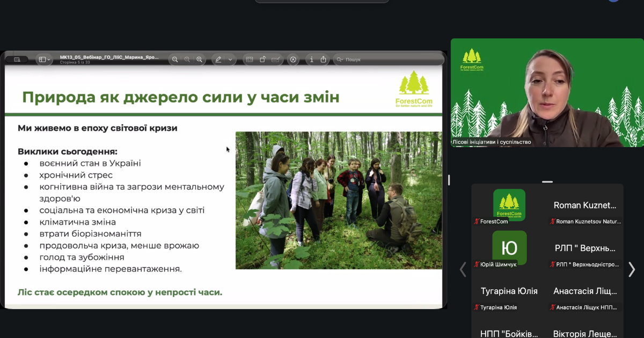Click the rotate page icon
Viewport: 644px width, 338px height.
click(262, 60)
